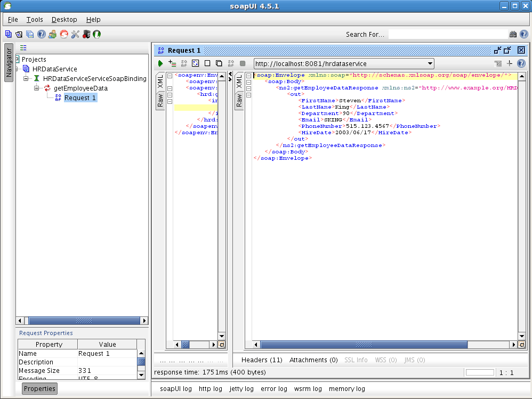
Task: Open the http log
Action: click(x=211, y=389)
